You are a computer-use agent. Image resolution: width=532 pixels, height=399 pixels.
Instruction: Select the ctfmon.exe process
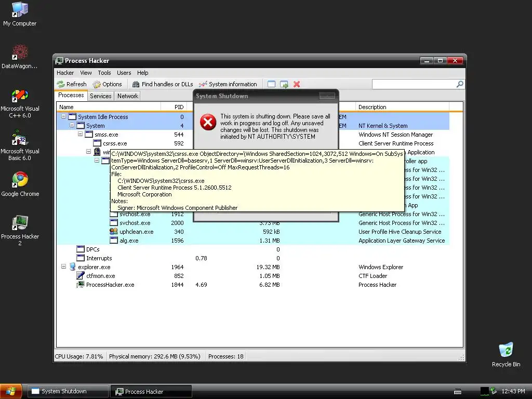(x=253, y=275)
